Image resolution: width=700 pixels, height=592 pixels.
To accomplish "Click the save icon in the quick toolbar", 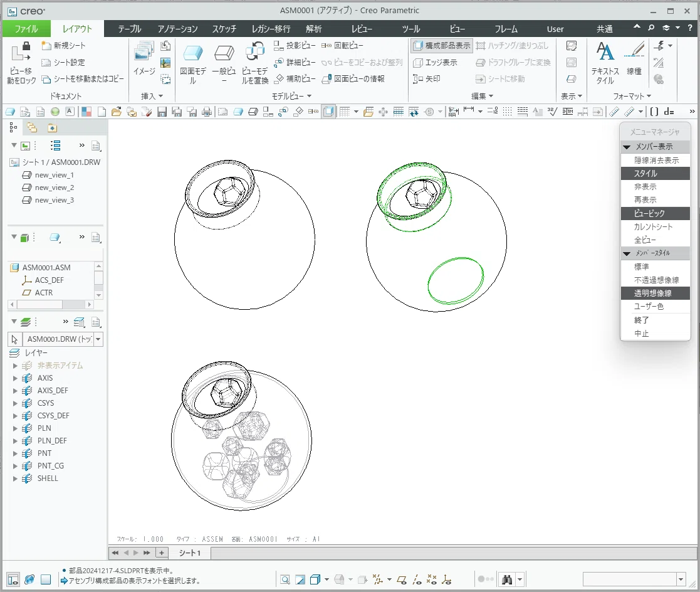I will click(x=162, y=112).
